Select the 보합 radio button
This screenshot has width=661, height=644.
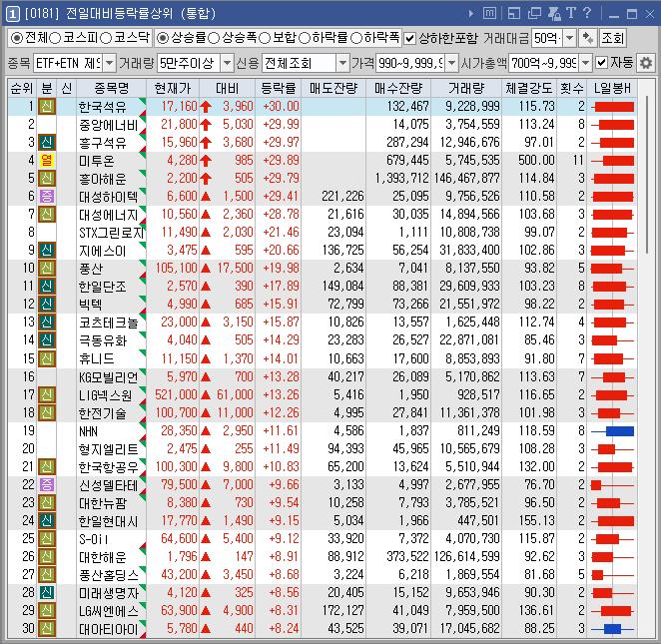click(x=265, y=38)
